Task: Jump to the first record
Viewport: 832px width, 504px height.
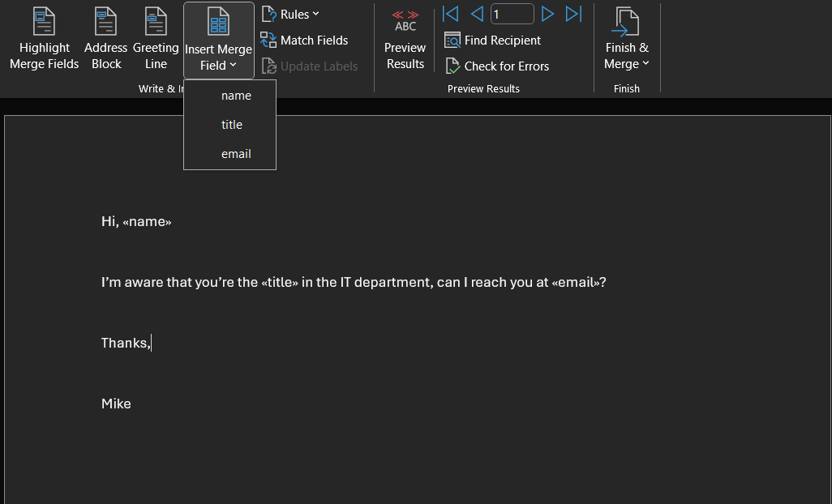Action: [x=450, y=14]
